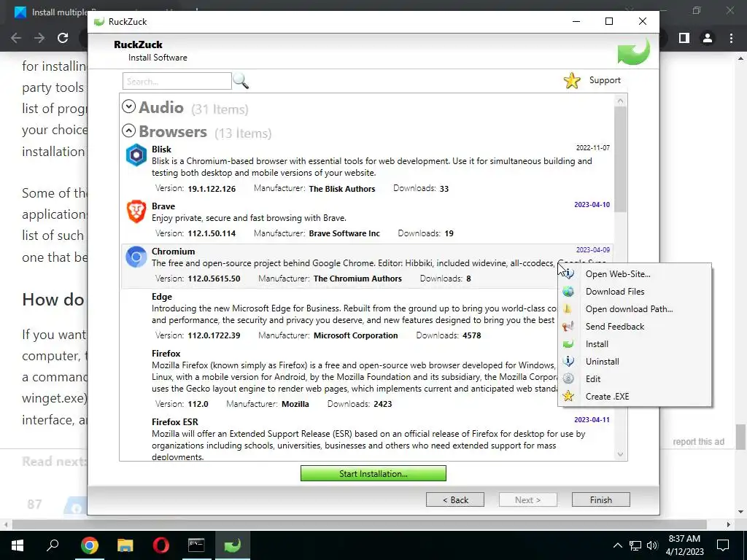This screenshot has width=747, height=560.
Task: Select Edit from the context menu
Action: [x=593, y=379]
